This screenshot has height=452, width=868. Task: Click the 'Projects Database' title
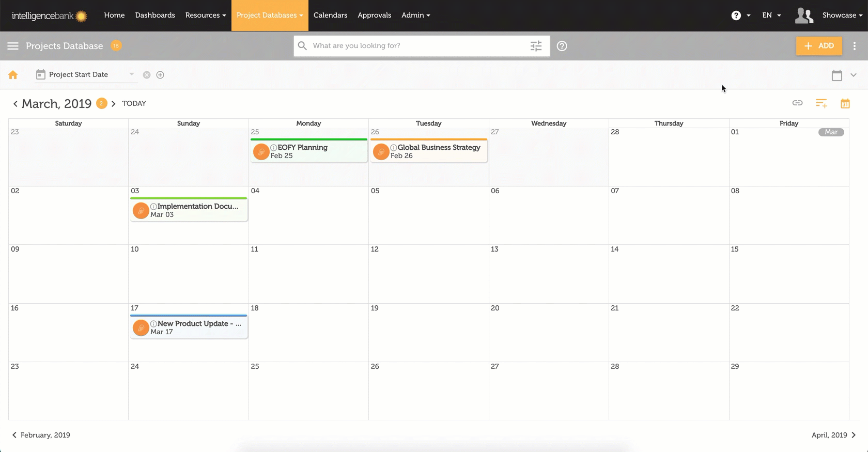coord(65,46)
